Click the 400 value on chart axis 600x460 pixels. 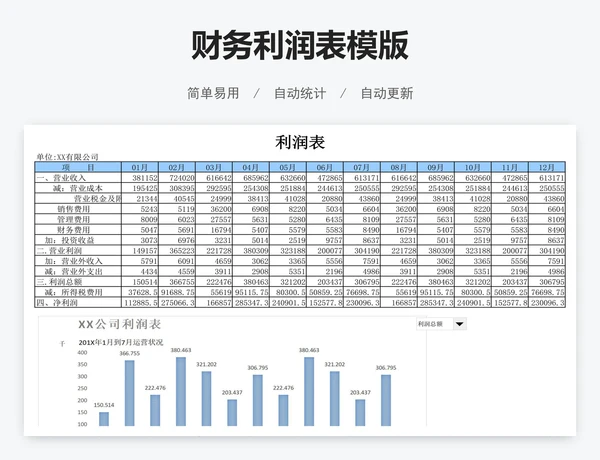pos(82,352)
